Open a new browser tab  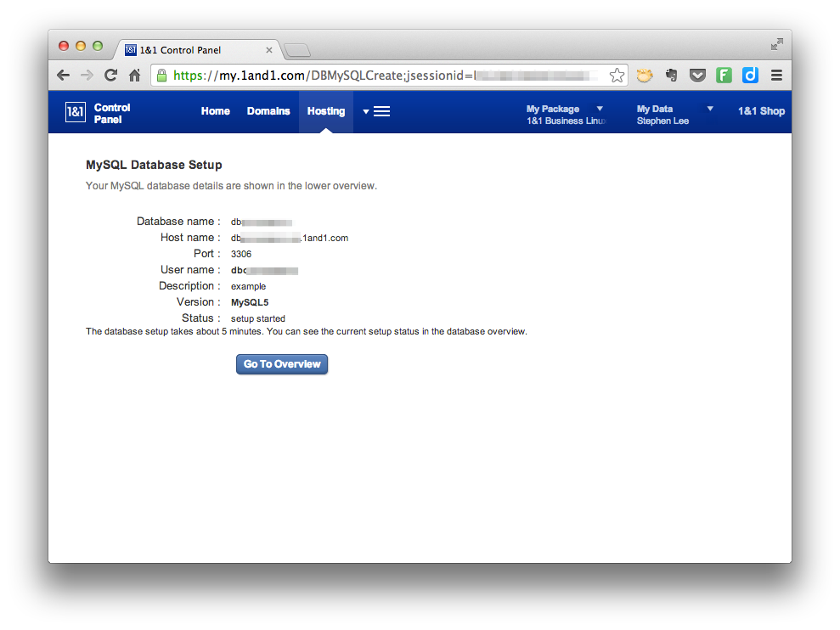pos(296,50)
